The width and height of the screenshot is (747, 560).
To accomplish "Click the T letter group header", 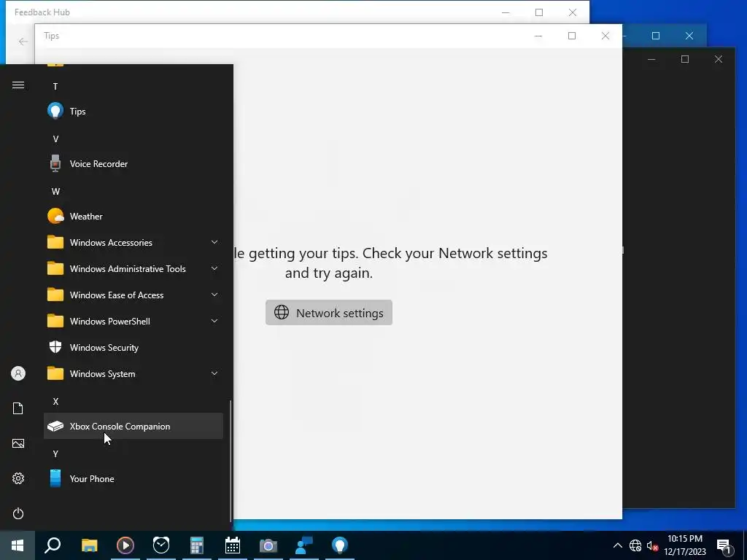I will click(x=55, y=86).
